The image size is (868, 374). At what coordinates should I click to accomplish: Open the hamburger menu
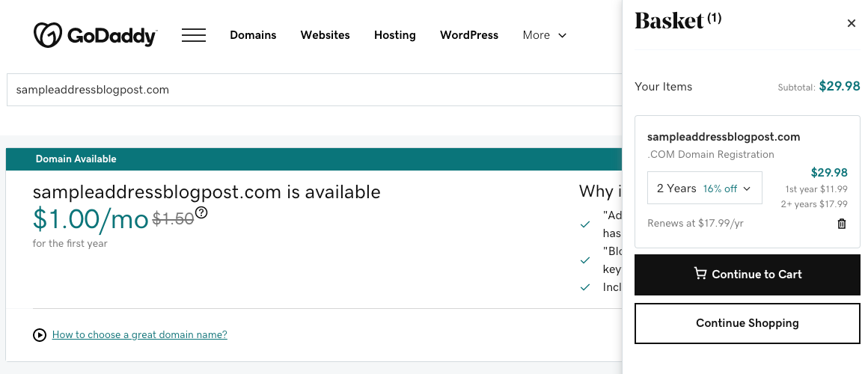point(194,35)
